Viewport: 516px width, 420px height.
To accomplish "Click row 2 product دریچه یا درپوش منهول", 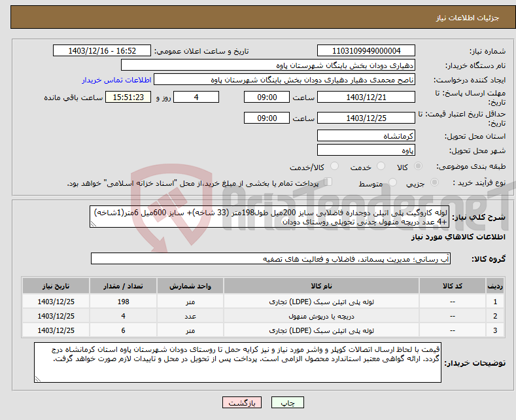I will pyautogui.click(x=321, y=317).
